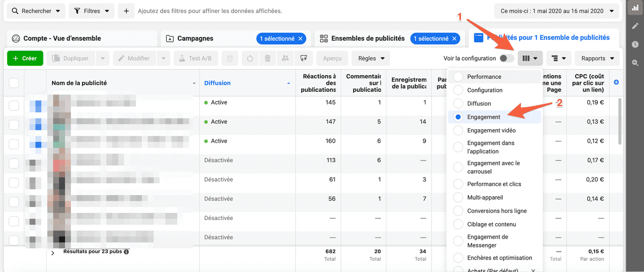Viewport: 644px width, 272px height.
Task: Click the table's vertical scrollbar
Action: point(620,121)
